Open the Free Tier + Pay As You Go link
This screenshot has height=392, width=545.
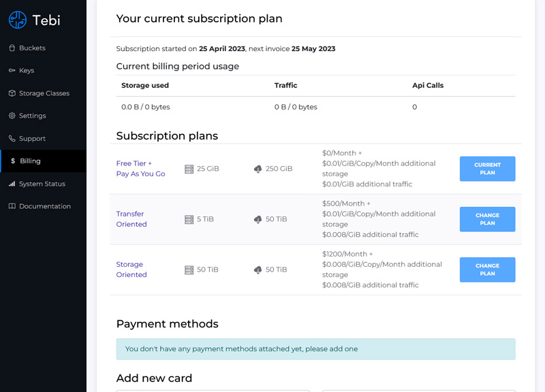coord(140,169)
